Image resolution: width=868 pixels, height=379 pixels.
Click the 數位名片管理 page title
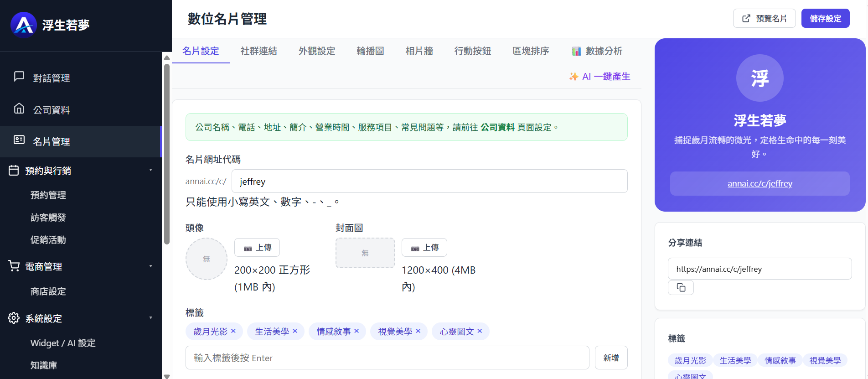pyautogui.click(x=227, y=19)
